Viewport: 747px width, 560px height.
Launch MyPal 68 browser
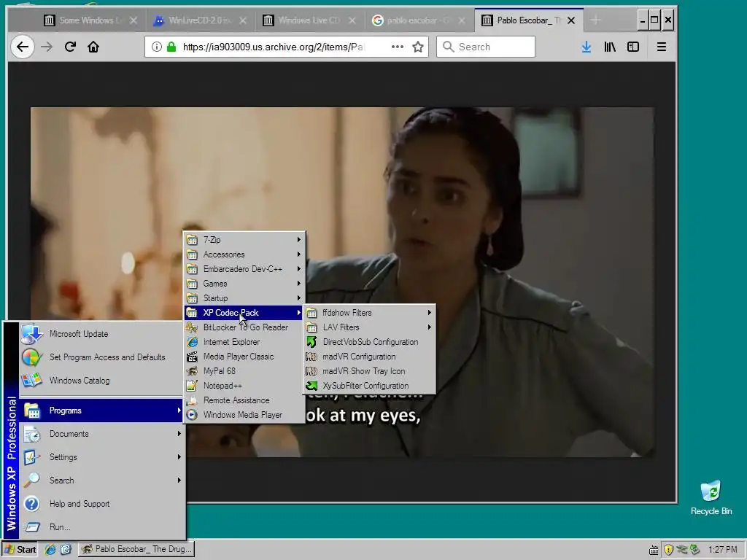click(244, 371)
